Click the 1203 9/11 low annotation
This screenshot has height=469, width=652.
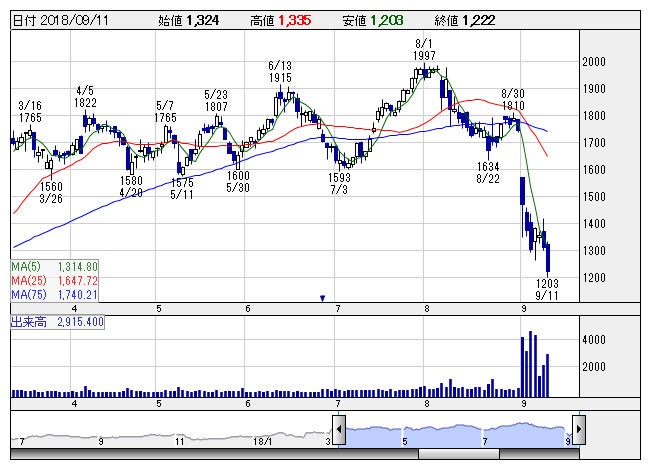tap(547, 289)
